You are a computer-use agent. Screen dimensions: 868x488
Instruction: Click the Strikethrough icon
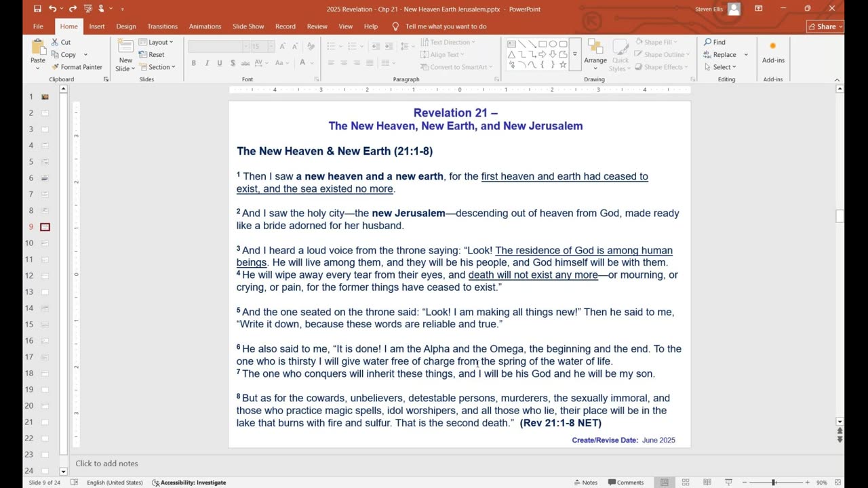[247, 63]
